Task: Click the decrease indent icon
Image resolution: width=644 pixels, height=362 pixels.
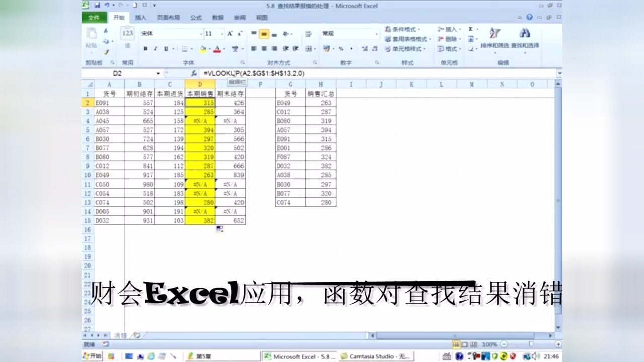Action: 286,49
